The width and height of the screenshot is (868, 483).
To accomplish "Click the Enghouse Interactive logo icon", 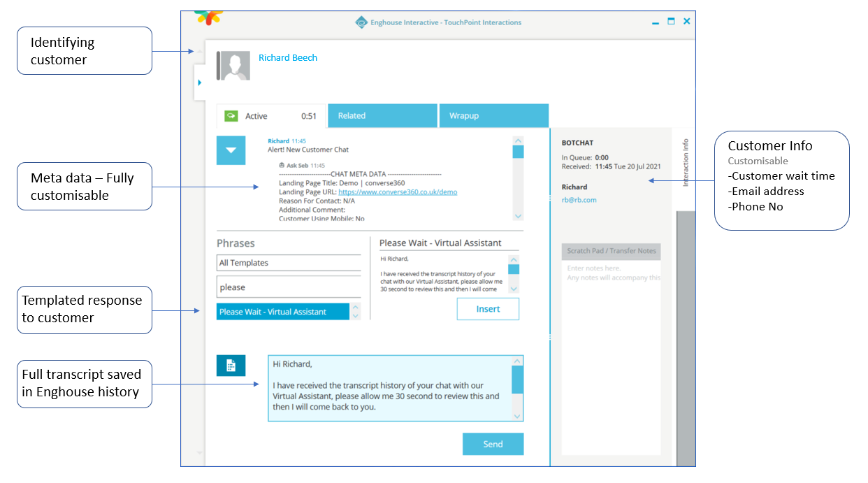I will (x=361, y=22).
